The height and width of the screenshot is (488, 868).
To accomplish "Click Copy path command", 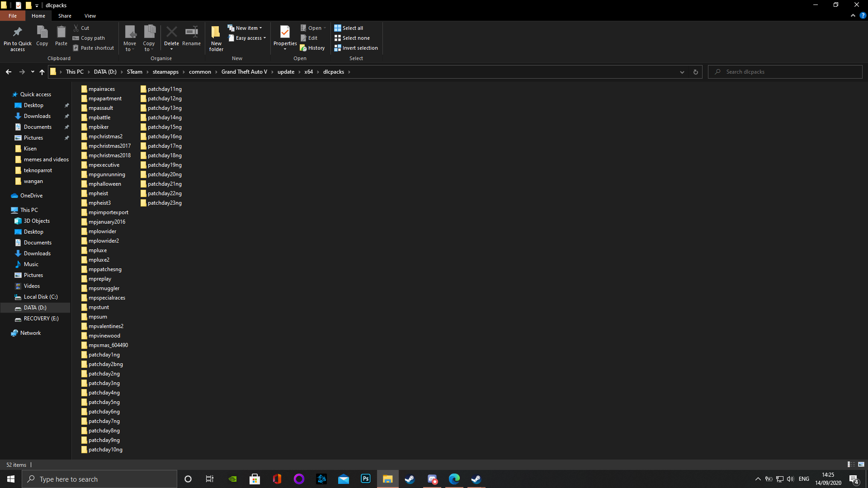I will 89,38.
